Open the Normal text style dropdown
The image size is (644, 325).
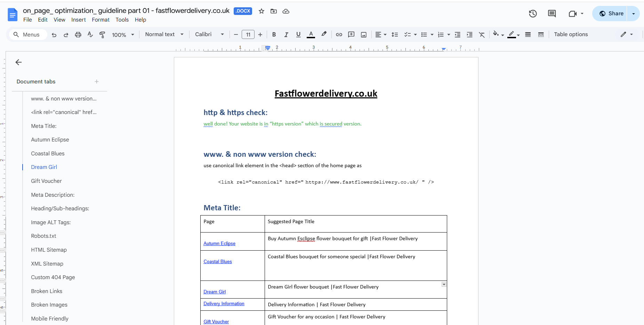(164, 34)
